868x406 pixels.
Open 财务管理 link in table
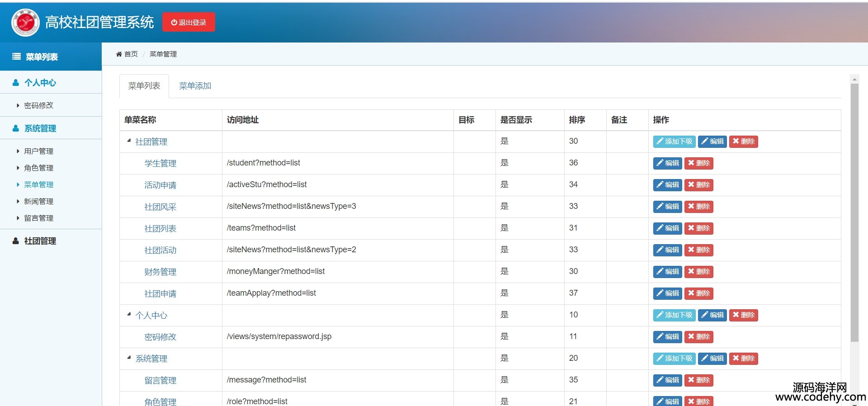160,272
